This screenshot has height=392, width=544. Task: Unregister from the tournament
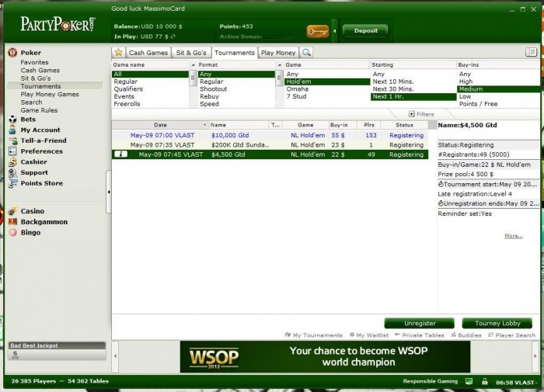[x=420, y=324]
